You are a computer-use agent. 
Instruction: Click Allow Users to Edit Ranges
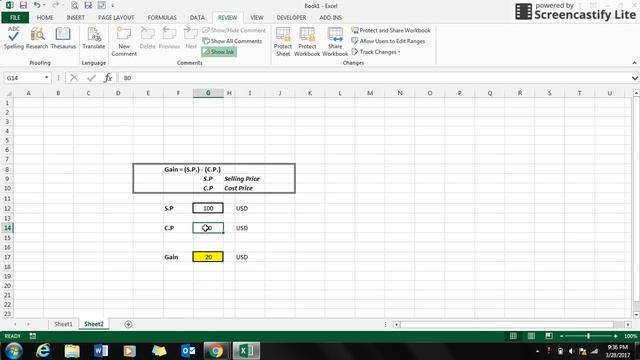pos(388,41)
